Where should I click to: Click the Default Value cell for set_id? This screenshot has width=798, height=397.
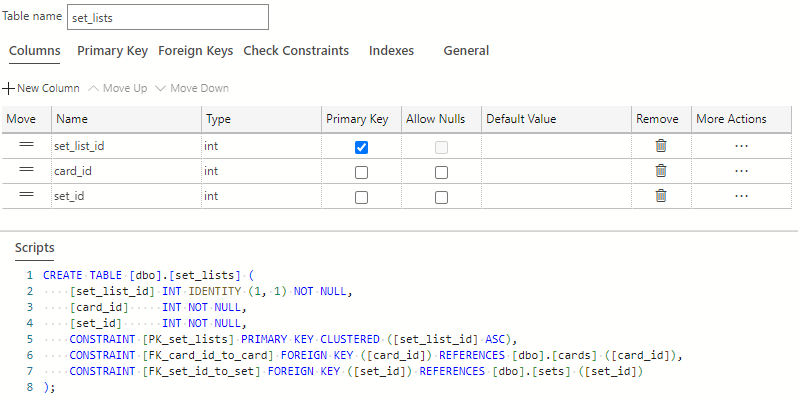pyautogui.click(x=557, y=196)
